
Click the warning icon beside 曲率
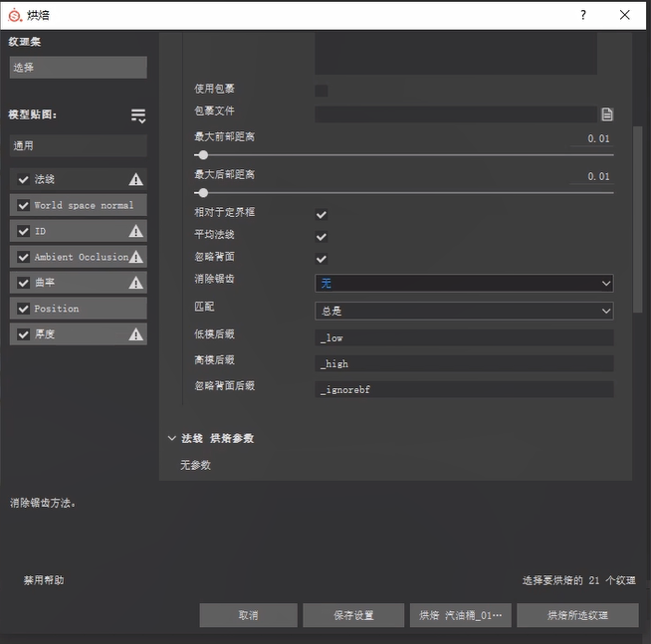click(136, 283)
